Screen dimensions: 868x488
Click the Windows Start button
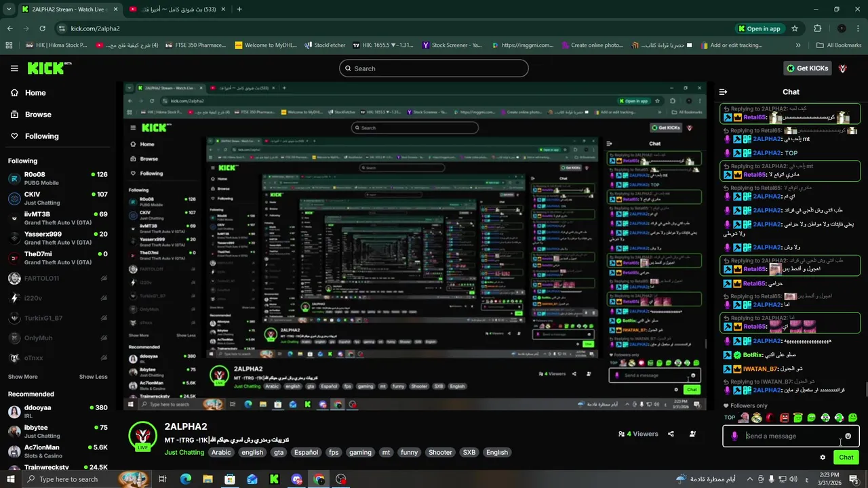[12, 479]
